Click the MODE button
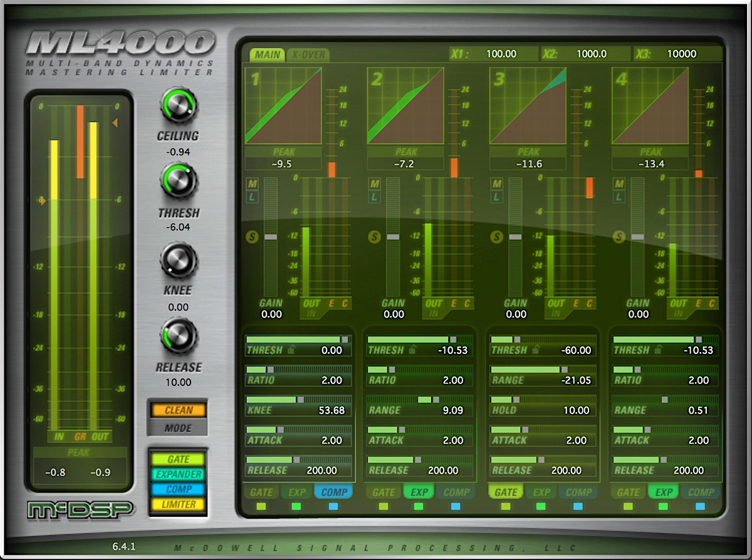The height and width of the screenshot is (560, 752). pos(179,428)
